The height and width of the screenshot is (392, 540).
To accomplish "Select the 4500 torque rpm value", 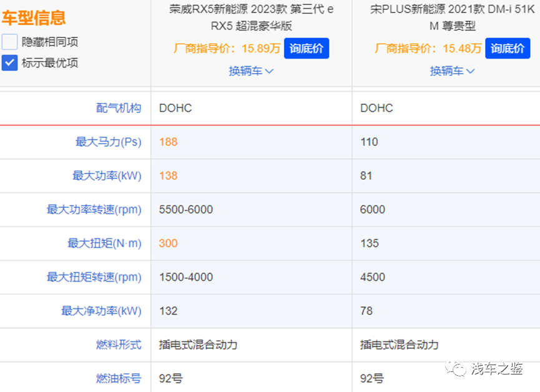I will click(x=373, y=277).
